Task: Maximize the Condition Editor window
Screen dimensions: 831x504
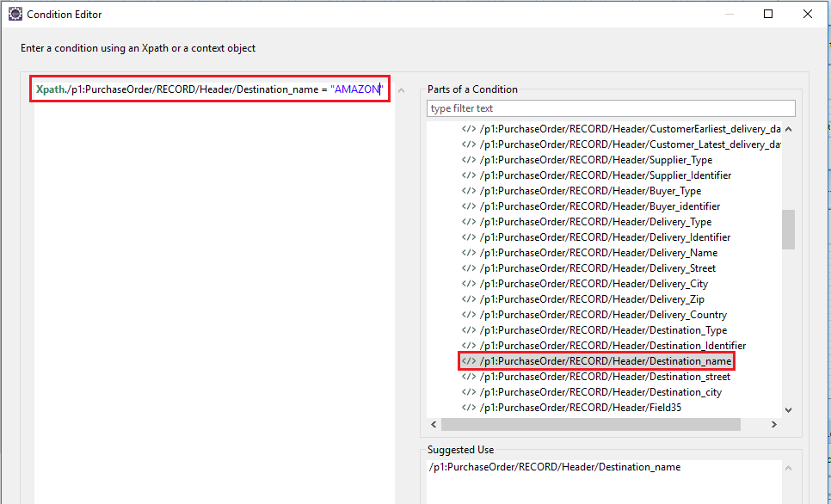Action: (x=768, y=15)
